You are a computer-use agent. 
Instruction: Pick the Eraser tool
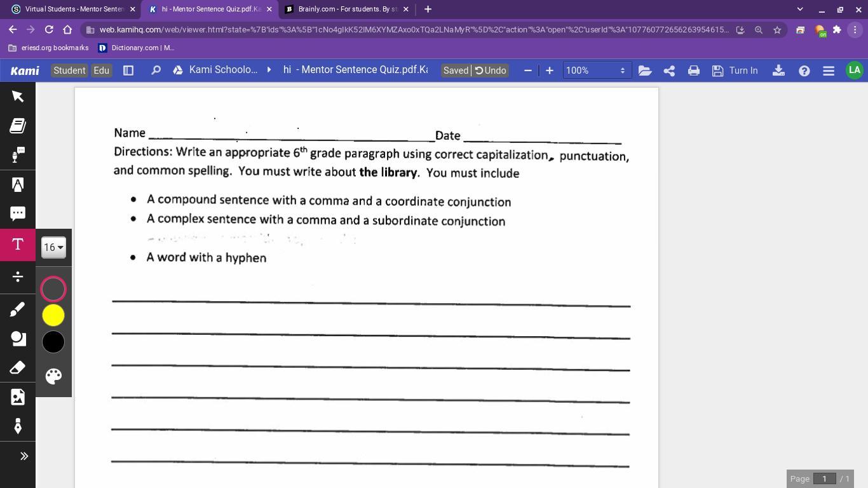(18, 368)
